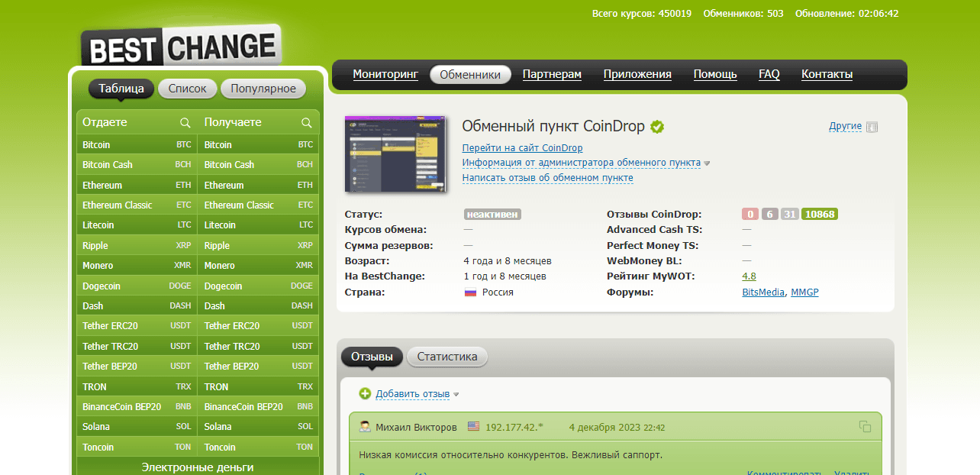Switch to the Таблица view

pos(121,89)
